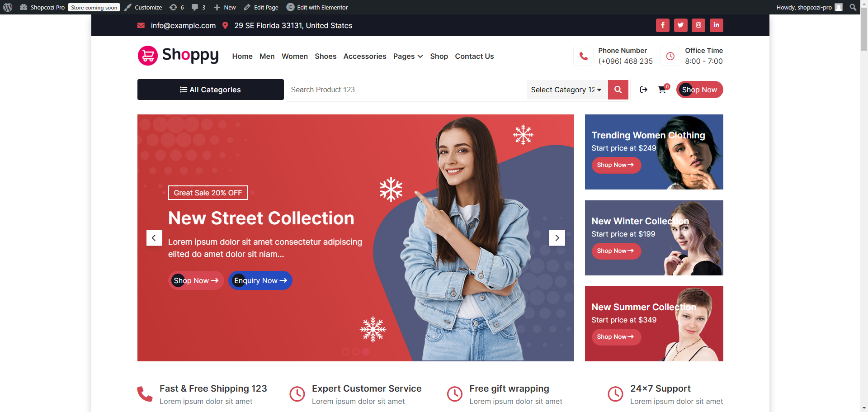Focus the Search Product input field

[406, 90]
